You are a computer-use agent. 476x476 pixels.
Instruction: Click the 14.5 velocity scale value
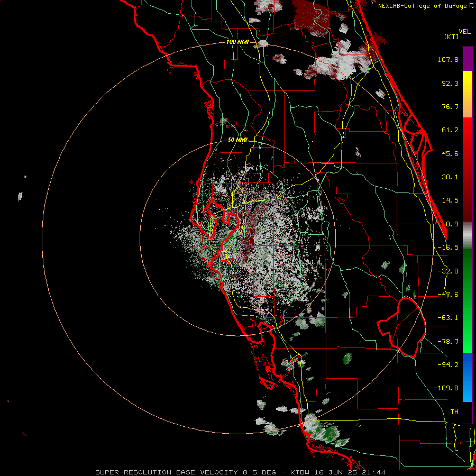coord(450,200)
